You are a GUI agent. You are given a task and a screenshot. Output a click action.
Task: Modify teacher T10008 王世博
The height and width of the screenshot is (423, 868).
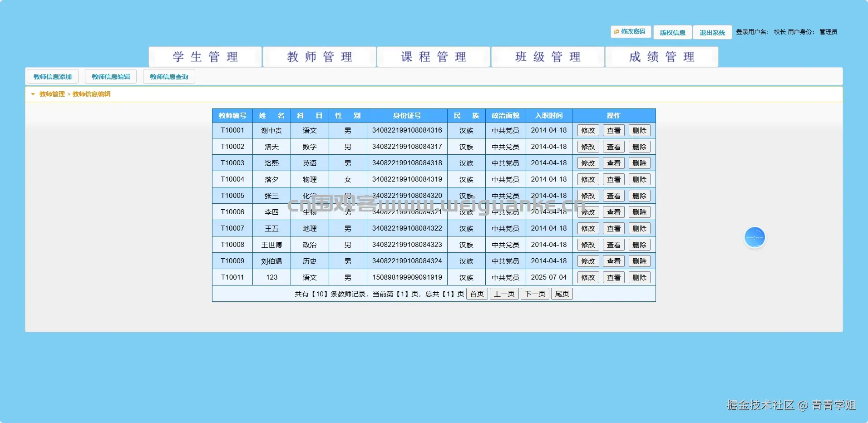pos(588,245)
